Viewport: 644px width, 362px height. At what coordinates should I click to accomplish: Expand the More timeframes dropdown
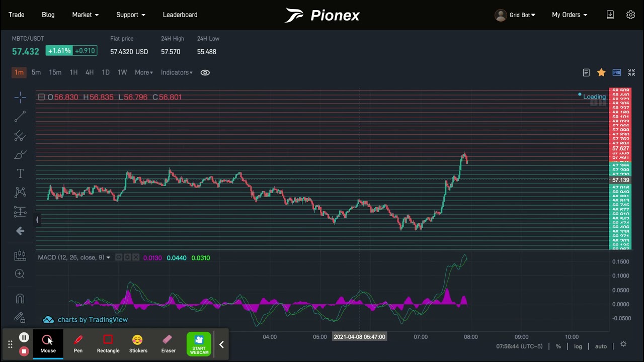tap(144, 72)
